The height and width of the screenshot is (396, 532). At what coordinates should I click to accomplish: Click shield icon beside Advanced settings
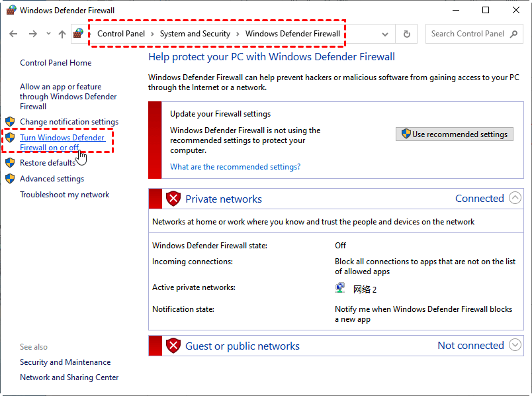click(x=10, y=179)
